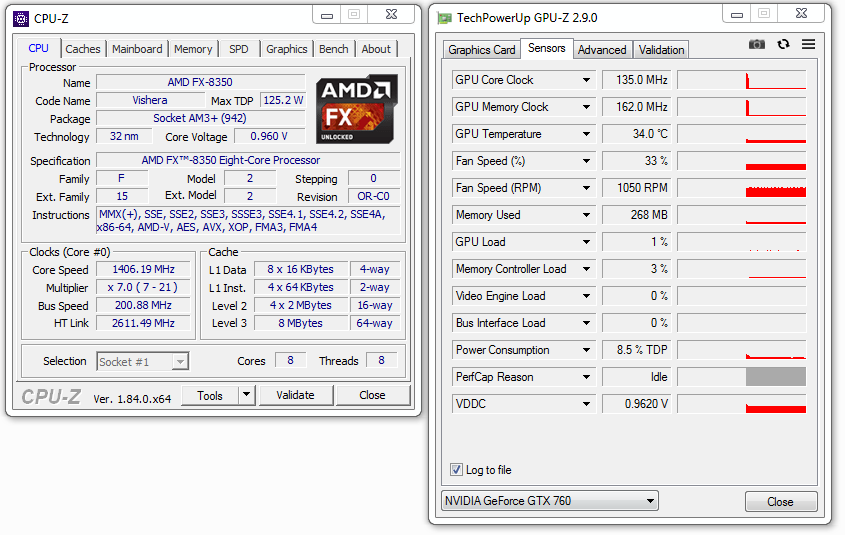This screenshot has height=535, width=845.
Task: Open the GPU Memory Clock sensor dropdown
Action: click(586, 107)
